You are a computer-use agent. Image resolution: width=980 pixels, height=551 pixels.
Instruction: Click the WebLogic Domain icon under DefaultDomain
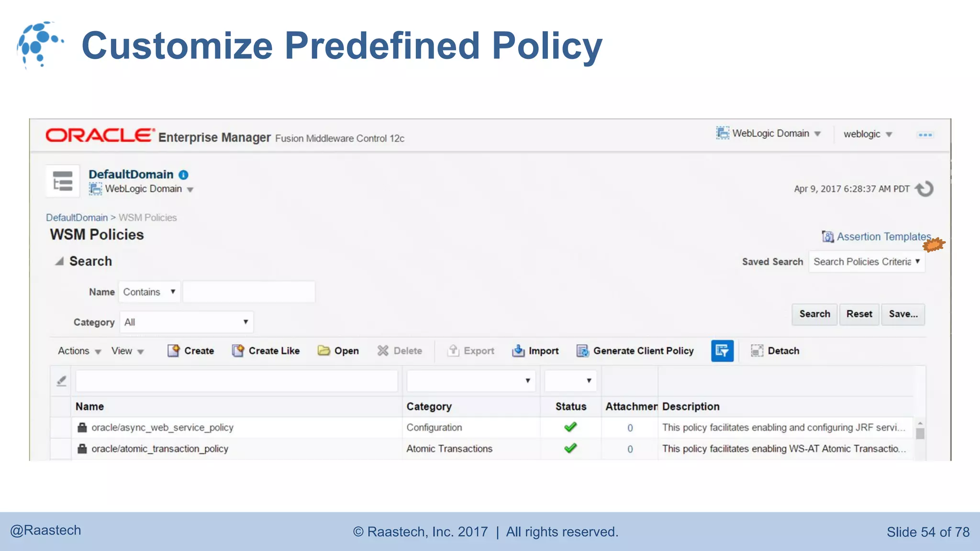pos(95,189)
